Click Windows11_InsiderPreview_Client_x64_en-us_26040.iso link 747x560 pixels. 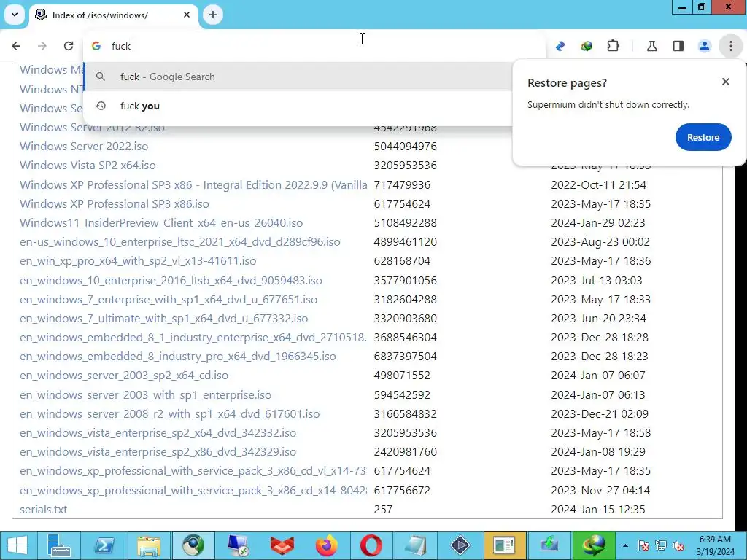(161, 223)
